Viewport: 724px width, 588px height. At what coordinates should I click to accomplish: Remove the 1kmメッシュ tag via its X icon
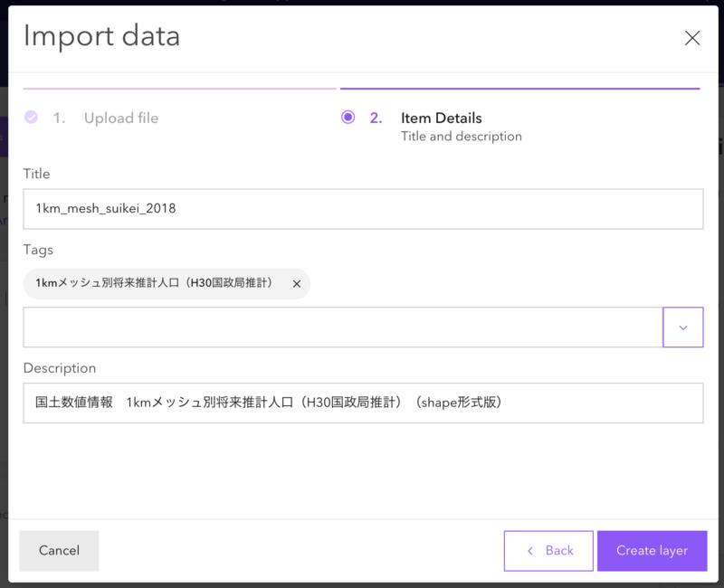[296, 283]
